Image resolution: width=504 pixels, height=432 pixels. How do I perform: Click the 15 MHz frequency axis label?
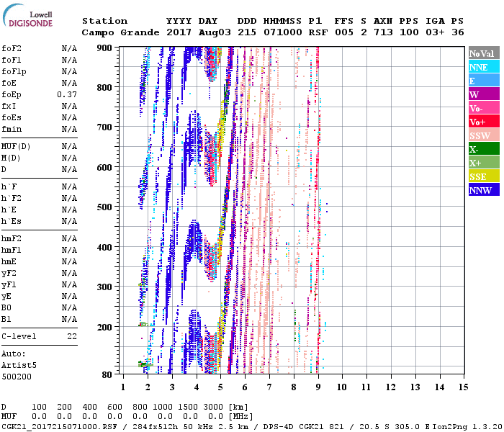463,387
